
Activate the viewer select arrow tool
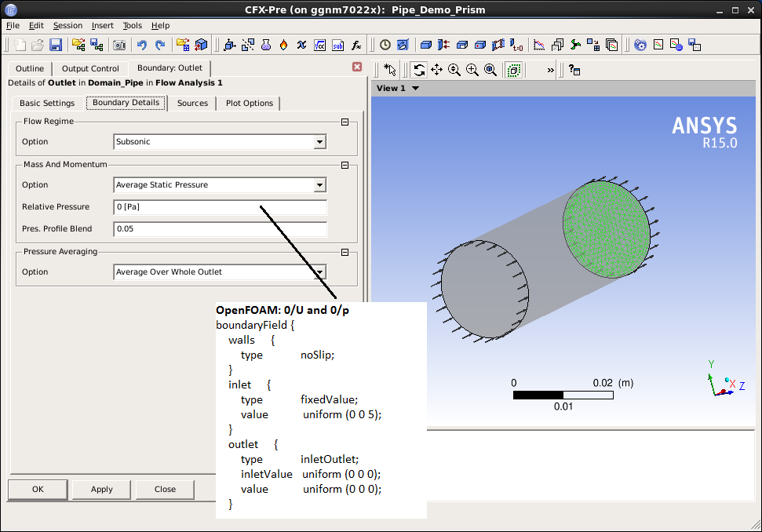[x=390, y=70]
